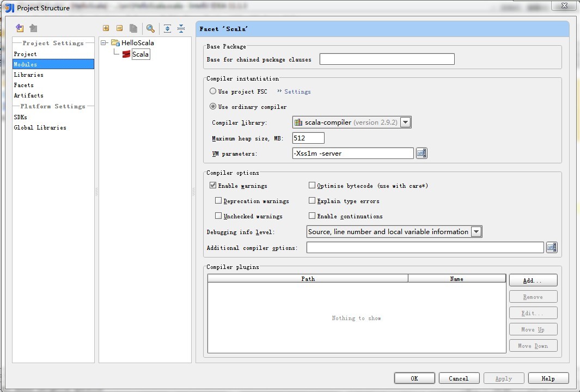The height and width of the screenshot is (392, 580).
Task: Click the Path column header
Action: tap(308, 278)
